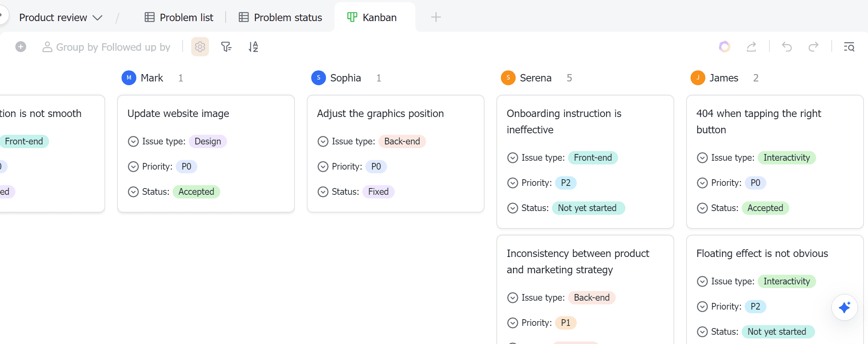Open the search records icon
The image size is (868, 344).
tap(849, 47)
